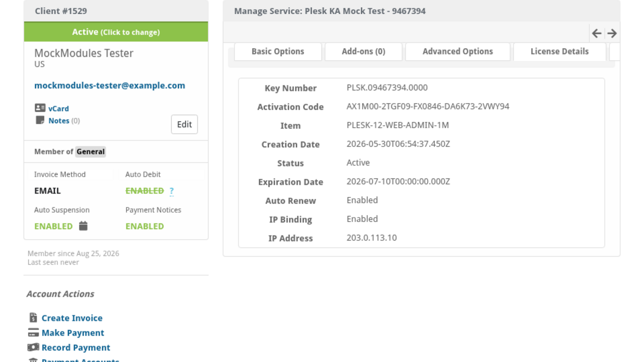Toggle Auto Suspension ENABLED setting

pos(53,226)
